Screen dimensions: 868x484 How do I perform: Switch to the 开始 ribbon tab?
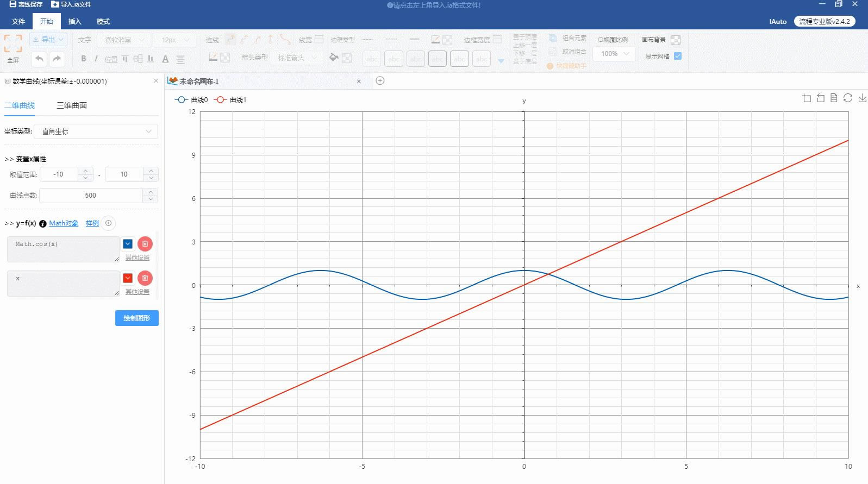click(47, 22)
